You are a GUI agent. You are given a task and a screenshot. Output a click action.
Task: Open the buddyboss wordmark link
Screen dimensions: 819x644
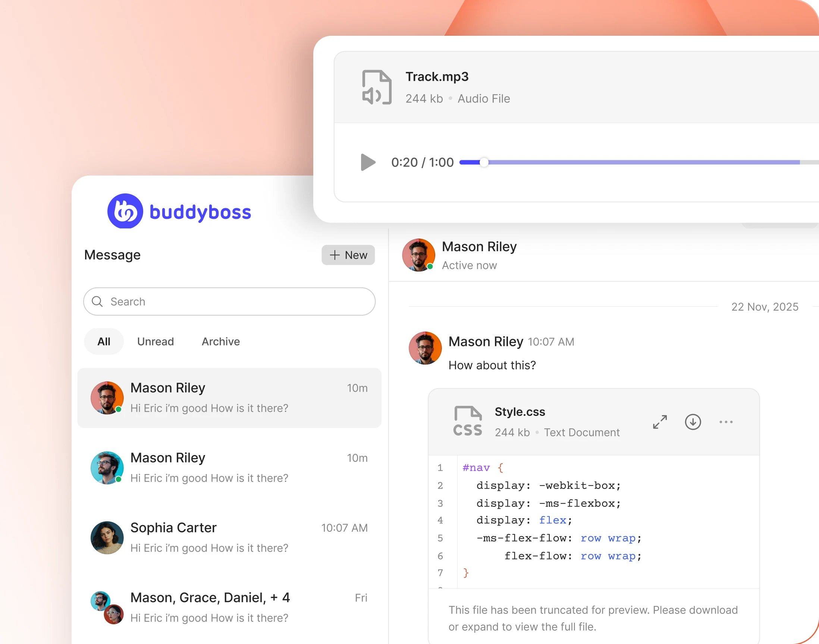click(x=200, y=212)
